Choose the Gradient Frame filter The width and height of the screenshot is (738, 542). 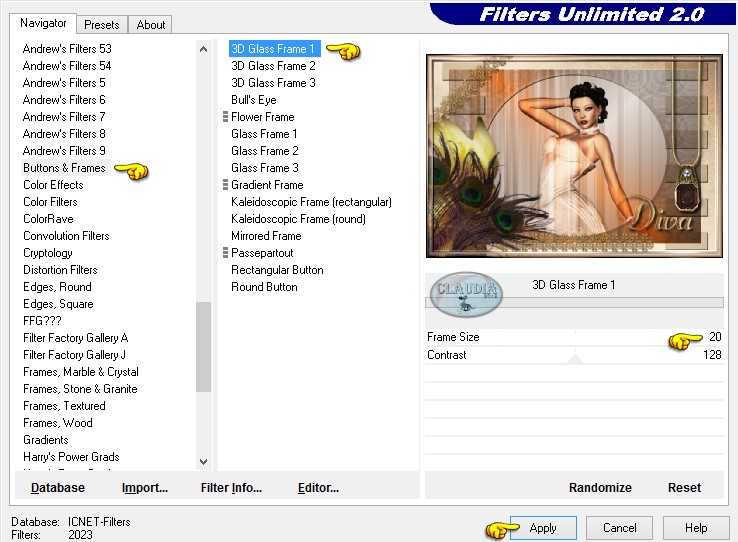[267, 185]
